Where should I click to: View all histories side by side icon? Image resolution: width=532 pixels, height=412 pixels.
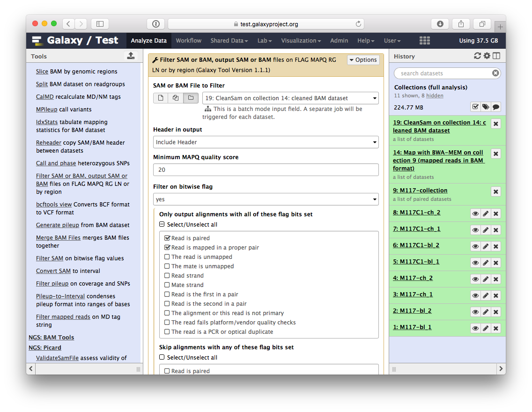[x=496, y=56]
